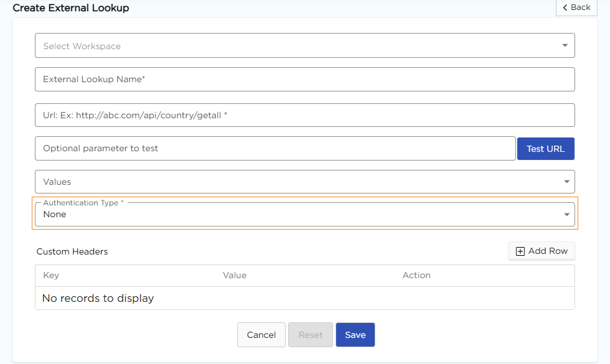Open the Authentication Type dropdown arrow
The height and width of the screenshot is (364, 610).
tap(566, 215)
